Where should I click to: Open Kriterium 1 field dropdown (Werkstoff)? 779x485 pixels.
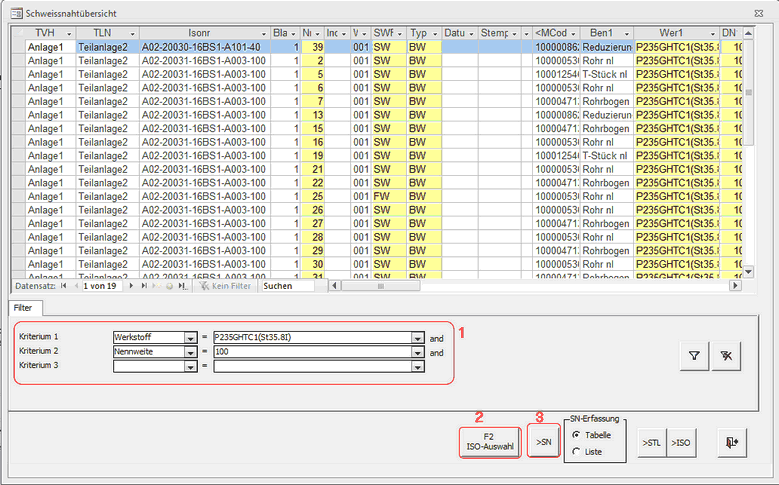point(189,338)
